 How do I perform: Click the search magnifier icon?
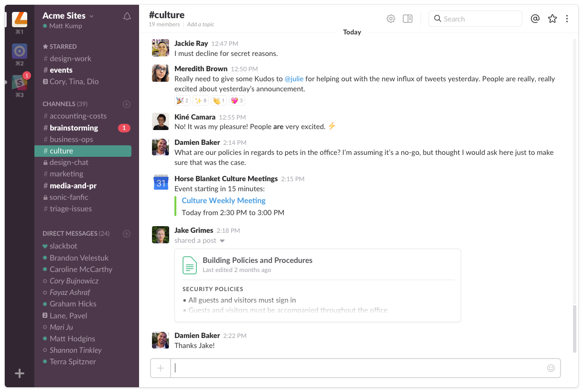[438, 19]
